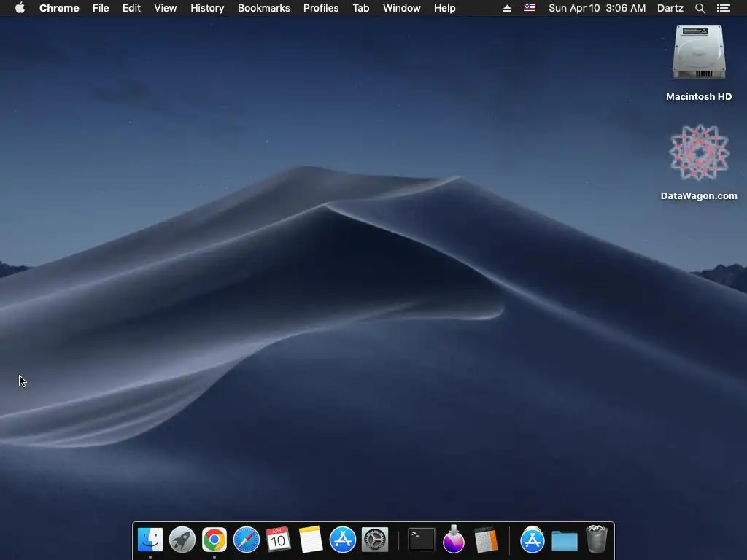Screen dimensions: 747x560
Task: Open the Notes app in Dock
Action: [311, 540]
